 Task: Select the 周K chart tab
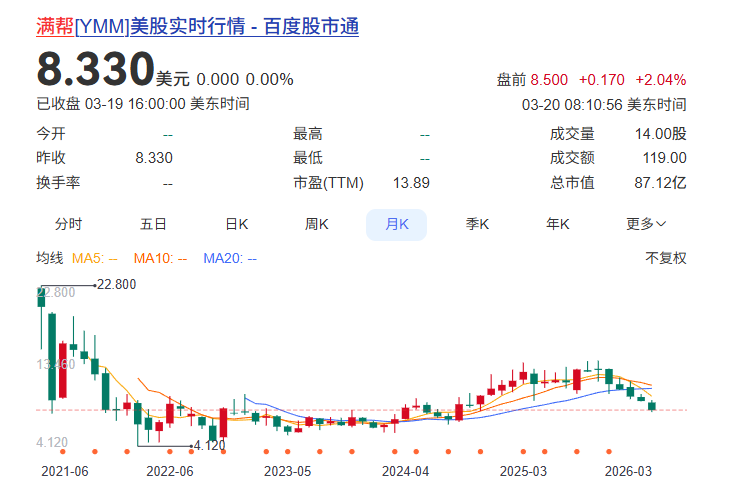point(316,224)
